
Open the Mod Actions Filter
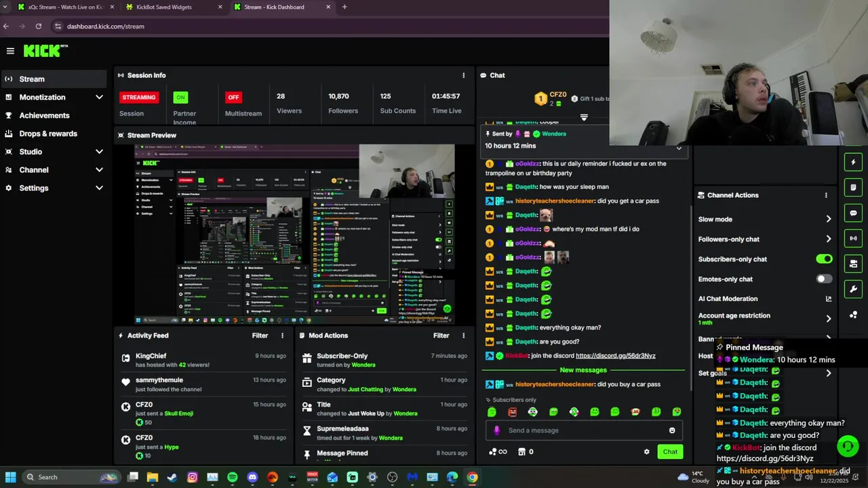coord(441,335)
